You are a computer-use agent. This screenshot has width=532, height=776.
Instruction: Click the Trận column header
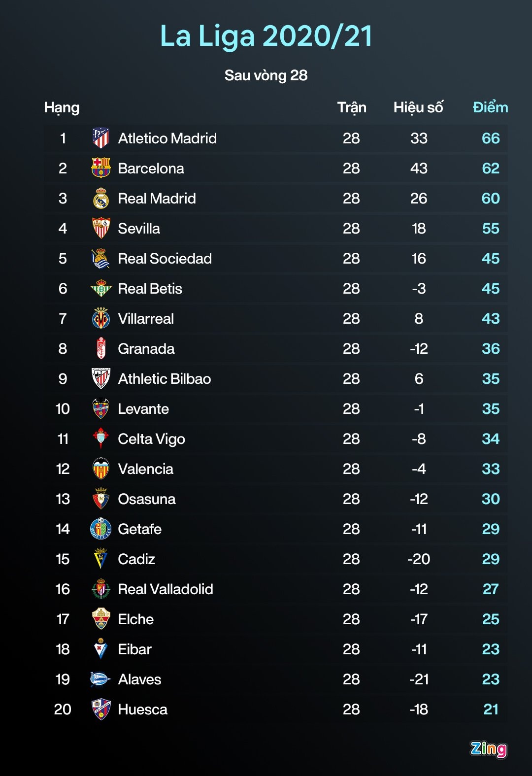(x=352, y=107)
